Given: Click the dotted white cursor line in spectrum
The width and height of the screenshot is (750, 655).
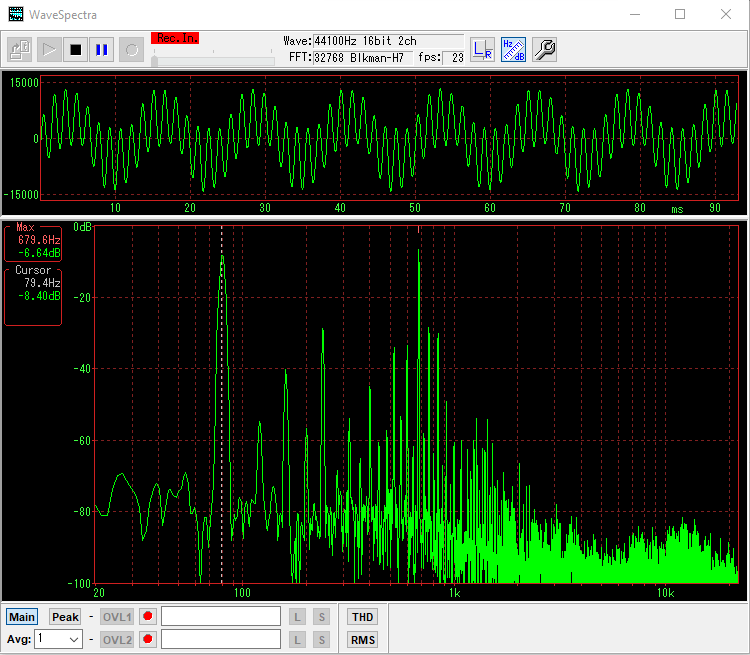Looking at the screenshot, I should point(221,404).
